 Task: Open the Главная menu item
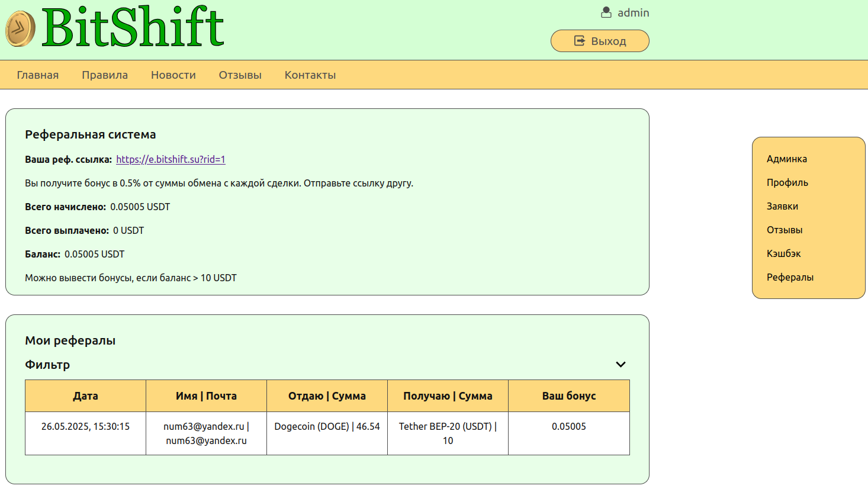click(38, 75)
